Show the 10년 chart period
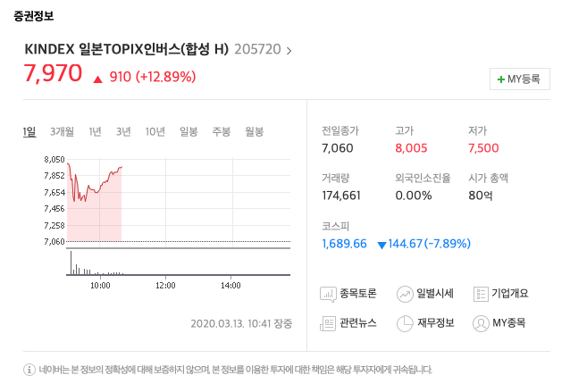Screen dimensions: 570x392 (155, 132)
